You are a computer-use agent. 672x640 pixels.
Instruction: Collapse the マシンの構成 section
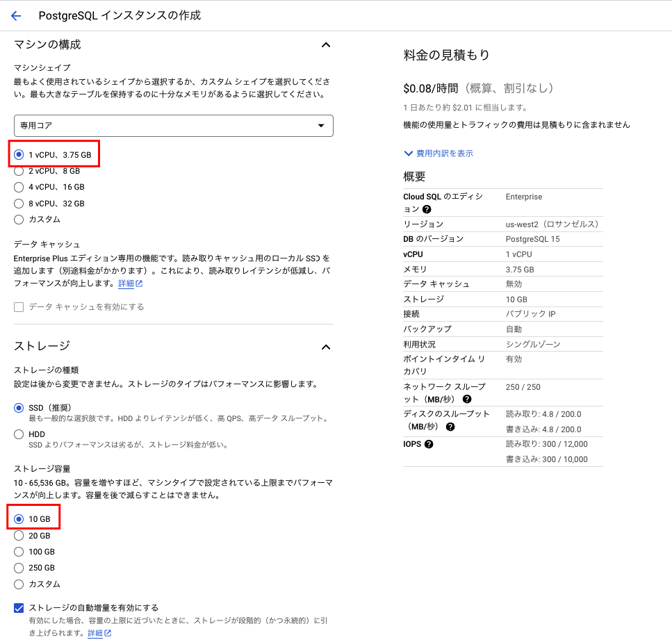pyautogui.click(x=325, y=44)
